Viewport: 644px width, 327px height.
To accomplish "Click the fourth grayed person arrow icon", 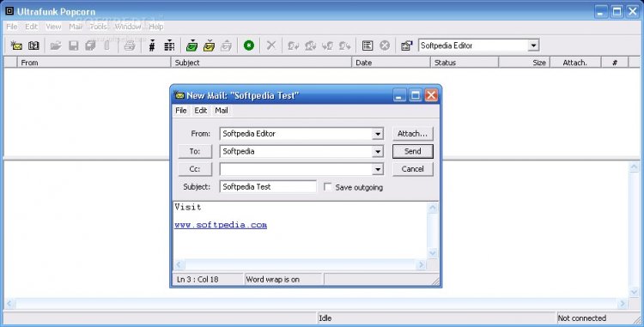I will pos(344,45).
